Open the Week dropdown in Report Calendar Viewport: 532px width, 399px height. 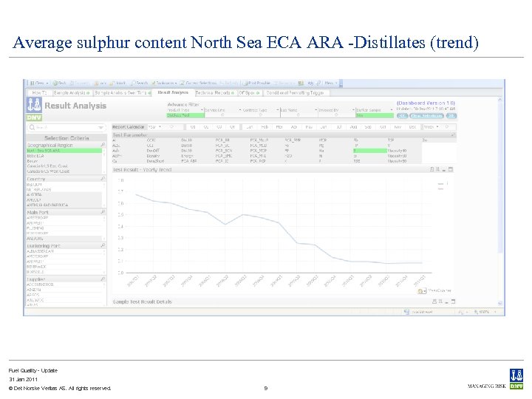coord(437,127)
